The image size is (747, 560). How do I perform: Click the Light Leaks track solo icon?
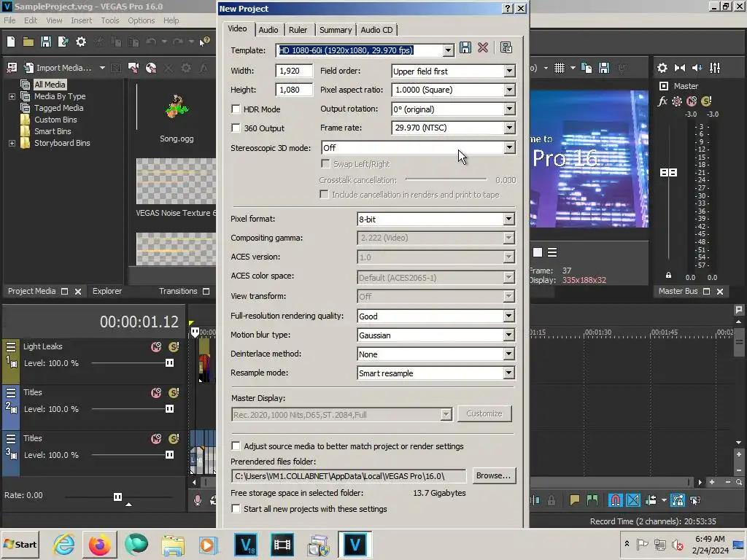pos(174,346)
